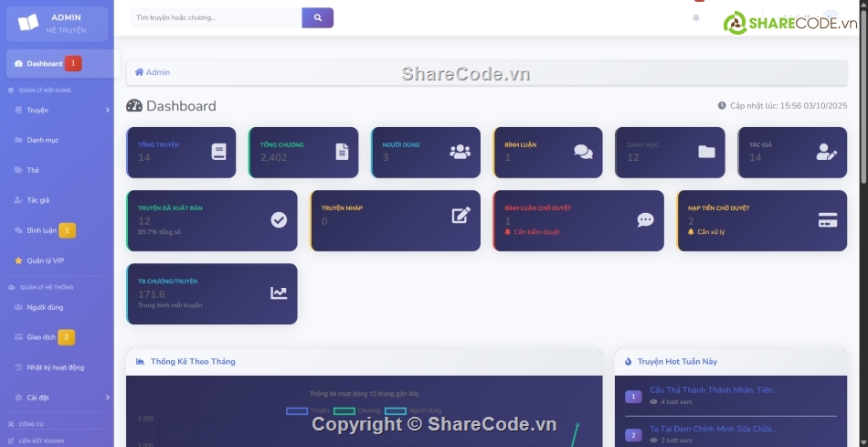Open Danh mục in the sidebar
Screen dimensions: 868x447
[x=42, y=140]
